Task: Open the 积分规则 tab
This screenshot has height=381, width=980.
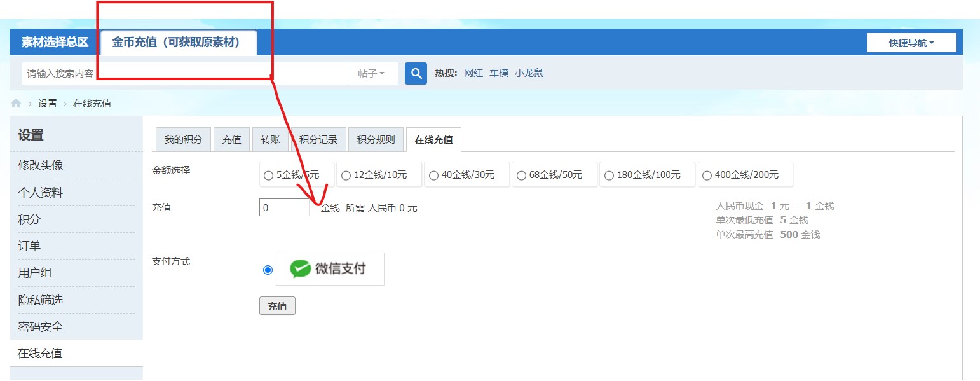Action: pos(376,140)
